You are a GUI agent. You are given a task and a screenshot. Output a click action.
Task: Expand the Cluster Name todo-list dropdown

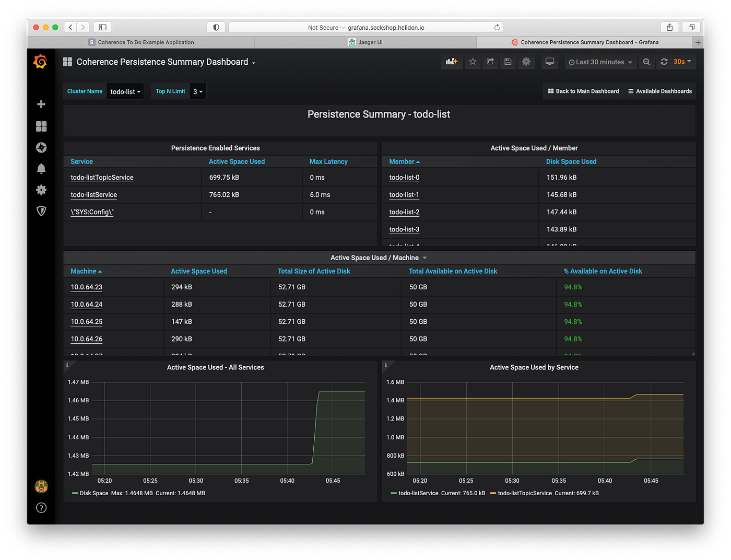tap(125, 91)
